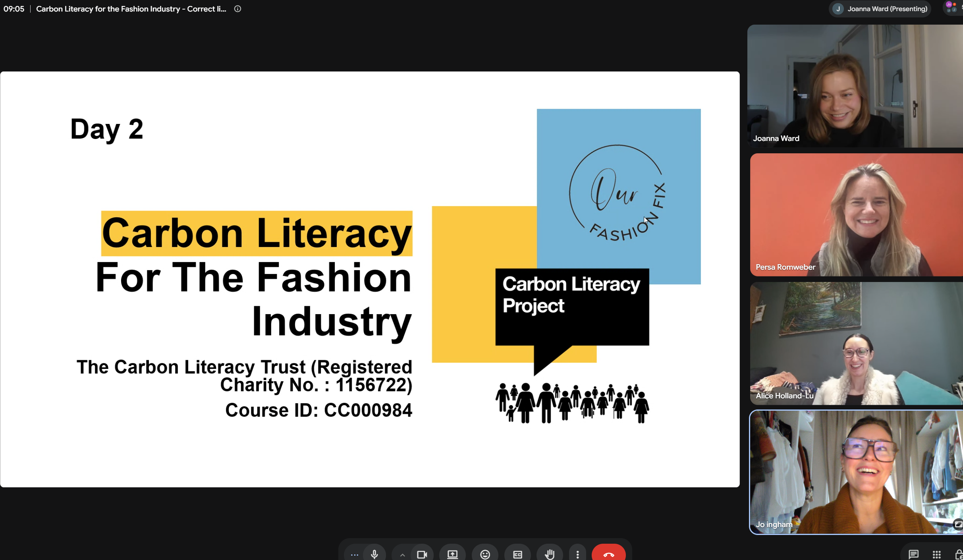Open the emoji reactions picker
Screen dimensions: 963x560
click(485, 554)
